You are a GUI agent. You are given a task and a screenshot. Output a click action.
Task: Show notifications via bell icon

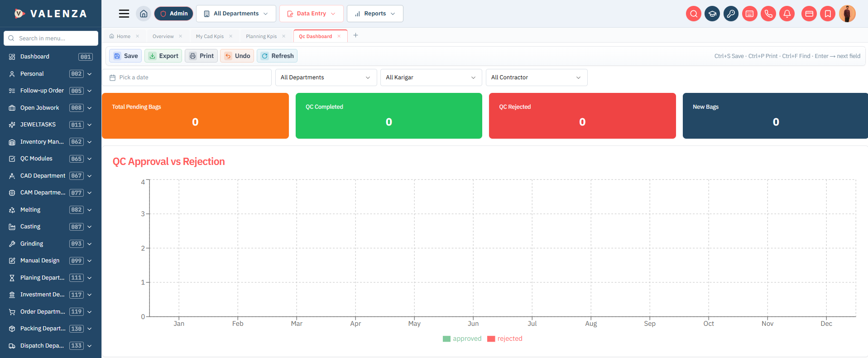tap(787, 14)
